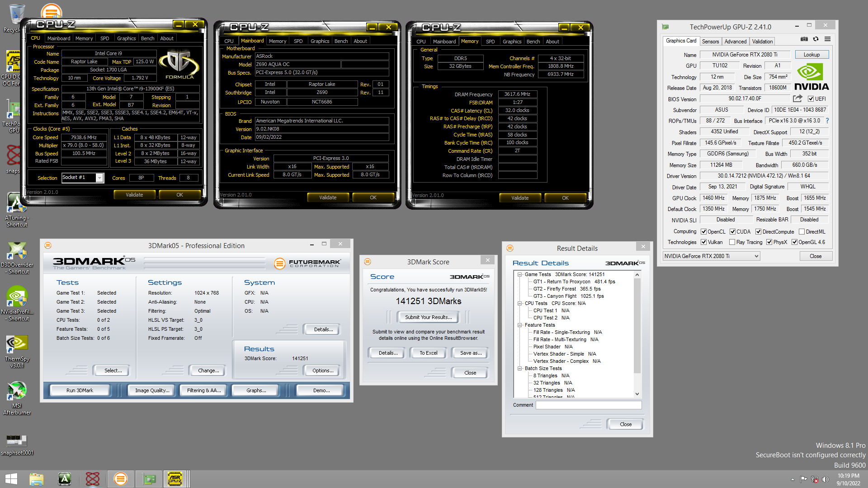Image resolution: width=868 pixels, height=488 pixels.
Task: Switch to the Sensors tab in GPU-Z
Action: [x=710, y=41]
